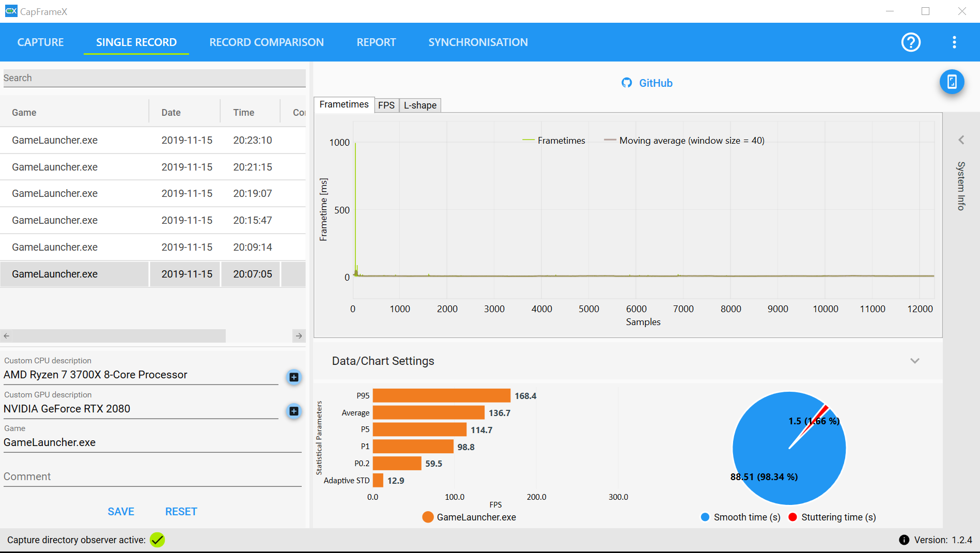Toggle the Stuttering time legend dot
The height and width of the screenshot is (553, 980).
click(792, 517)
